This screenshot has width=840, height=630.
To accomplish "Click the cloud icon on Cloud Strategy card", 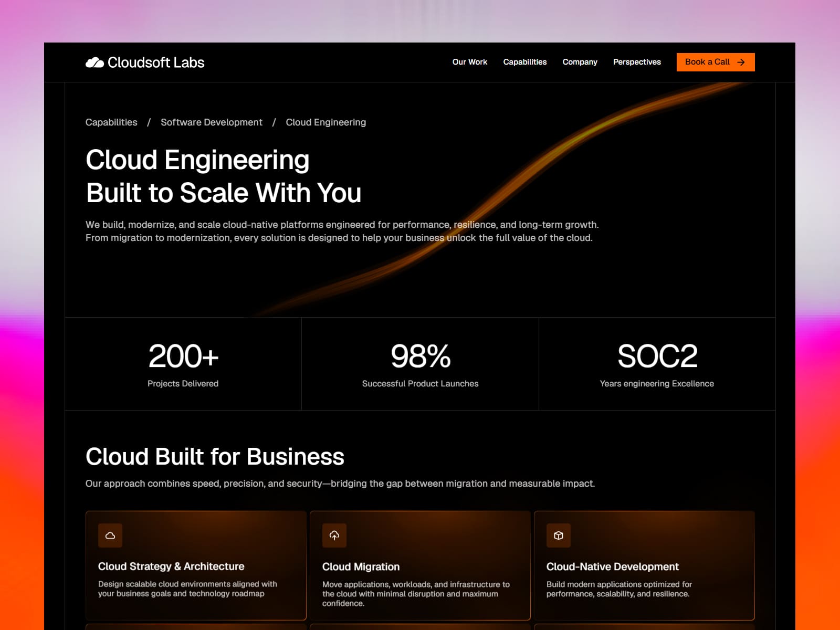I will point(110,535).
